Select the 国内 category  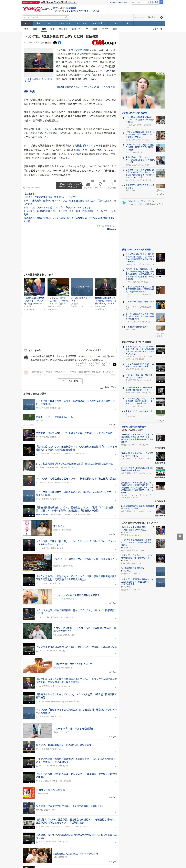pyautogui.click(x=35, y=29)
